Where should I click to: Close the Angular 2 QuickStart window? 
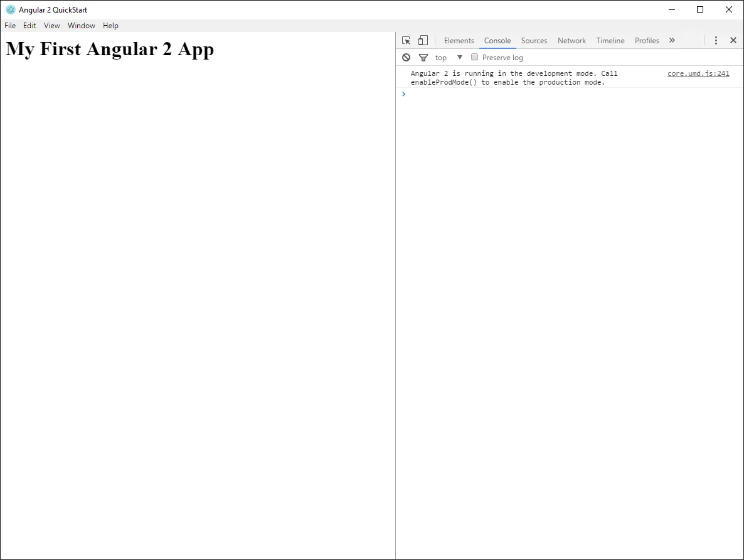tap(729, 9)
